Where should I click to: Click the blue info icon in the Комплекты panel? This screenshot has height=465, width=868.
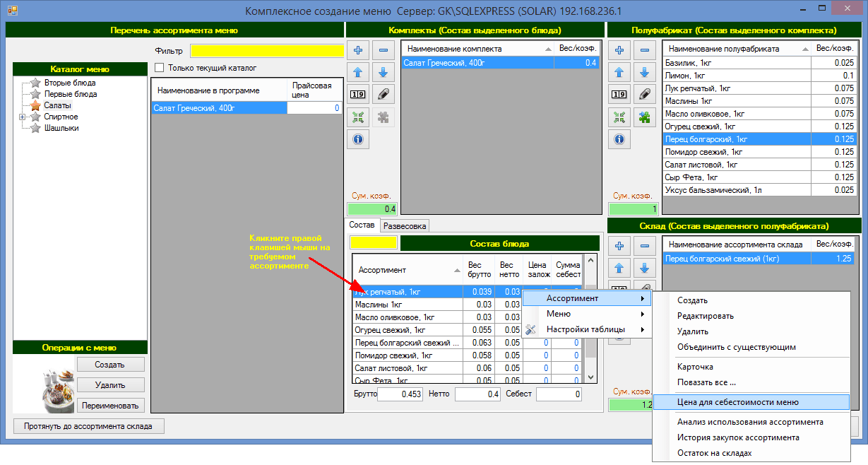tap(358, 139)
